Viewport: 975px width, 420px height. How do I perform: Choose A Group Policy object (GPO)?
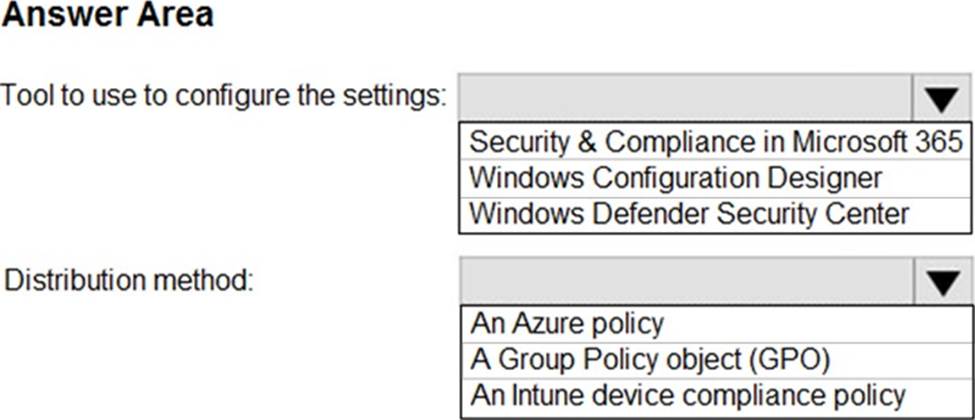(x=651, y=358)
